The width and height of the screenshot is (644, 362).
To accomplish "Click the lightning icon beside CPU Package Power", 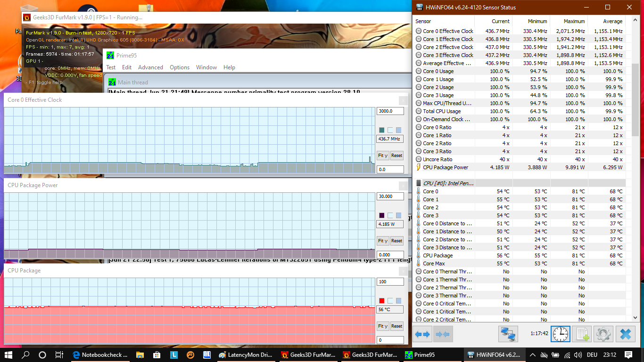I will [418, 167].
